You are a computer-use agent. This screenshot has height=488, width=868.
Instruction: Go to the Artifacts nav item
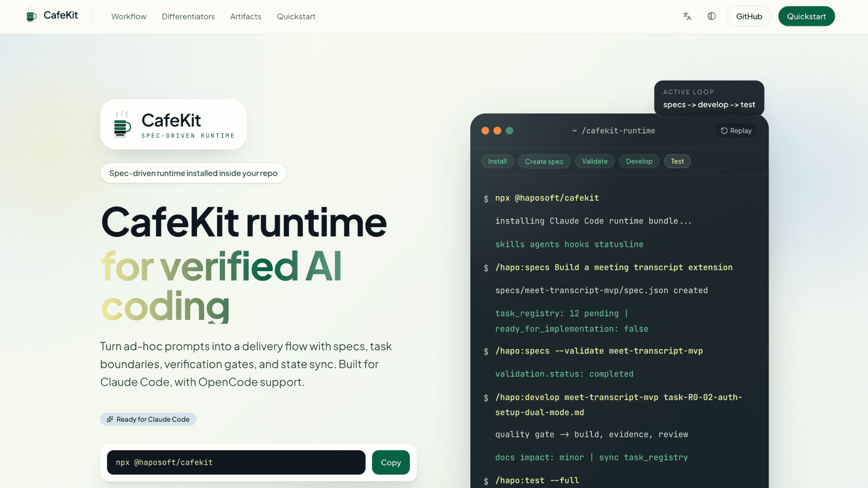coord(245,16)
